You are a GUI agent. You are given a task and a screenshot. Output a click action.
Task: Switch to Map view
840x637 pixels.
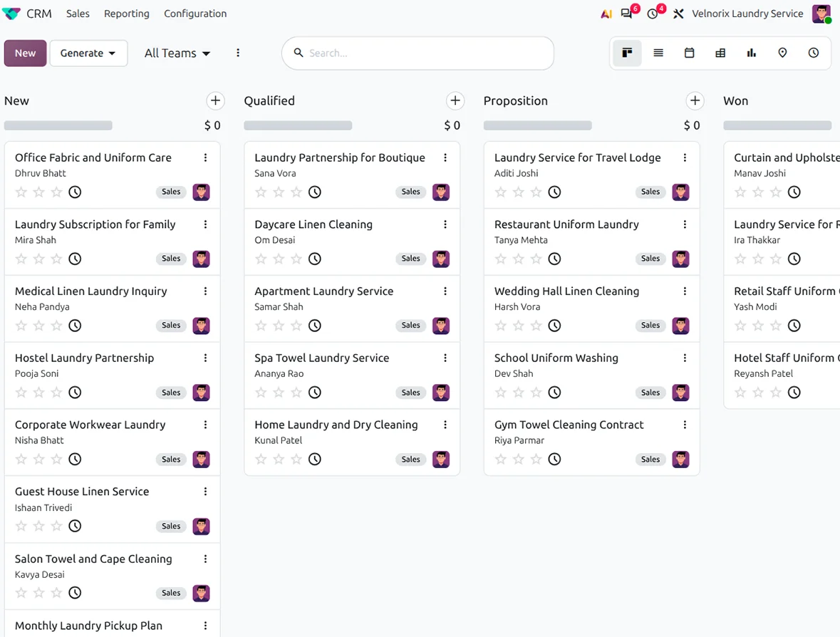click(783, 53)
